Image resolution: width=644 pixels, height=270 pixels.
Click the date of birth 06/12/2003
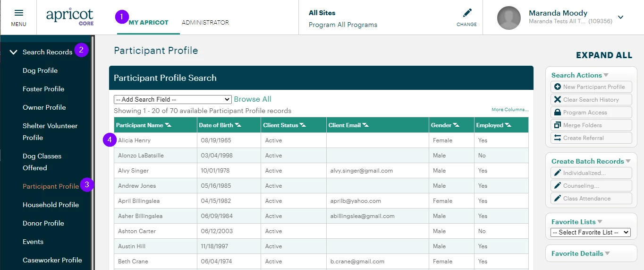(x=215, y=231)
